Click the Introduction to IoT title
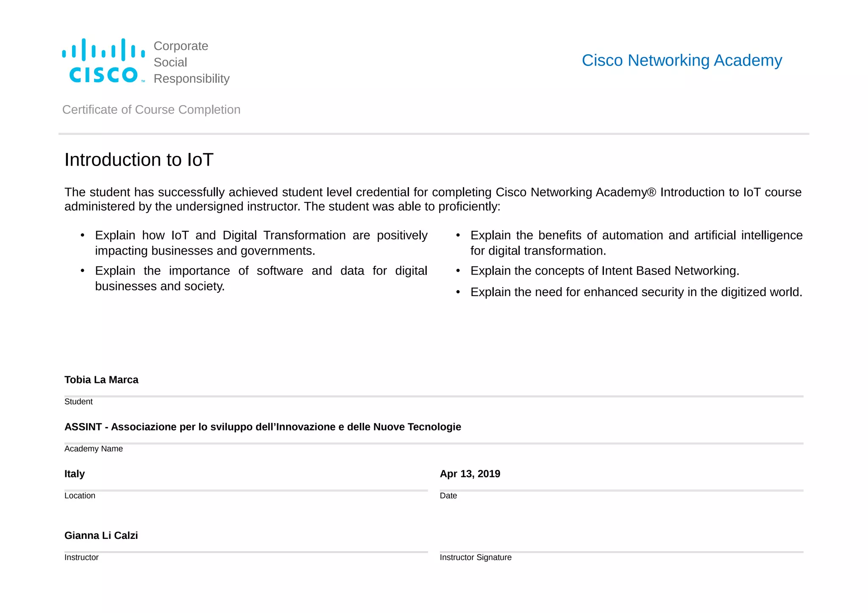 point(139,160)
